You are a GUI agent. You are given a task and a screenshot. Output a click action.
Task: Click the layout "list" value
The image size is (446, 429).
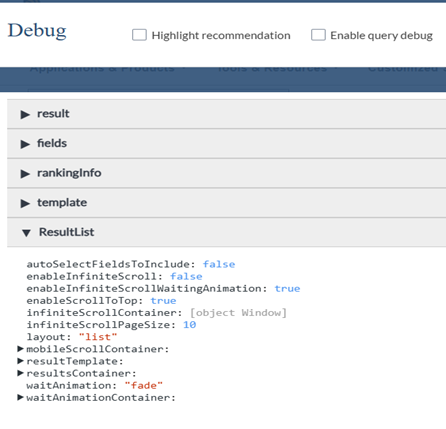coord(98,337)
